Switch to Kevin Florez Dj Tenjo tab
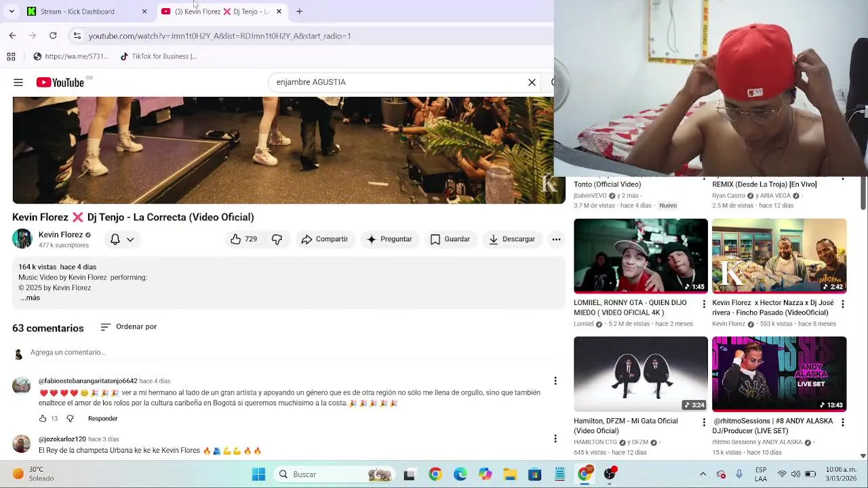This screenshot has width=868, height=488. tap(222, 12)
